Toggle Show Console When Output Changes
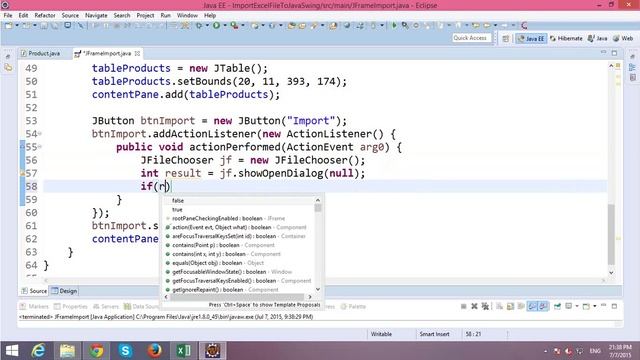Screen dimensions: 640x360 pos(532,306)
